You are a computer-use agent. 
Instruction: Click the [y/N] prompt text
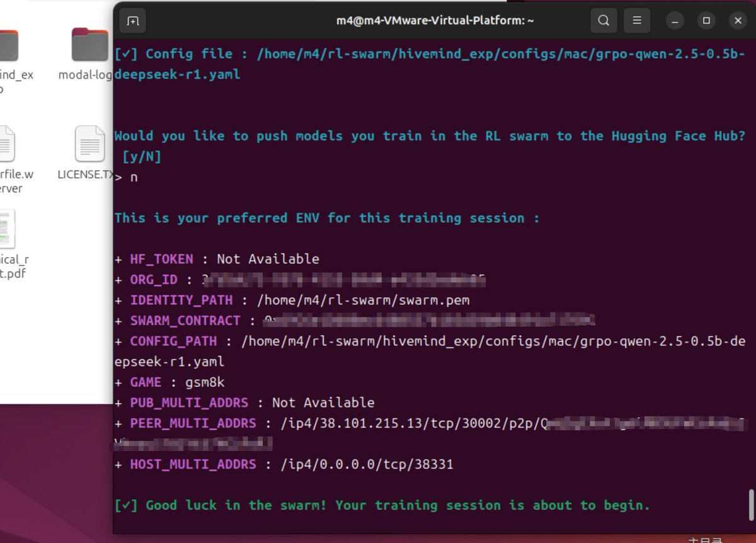click(142, 156)
